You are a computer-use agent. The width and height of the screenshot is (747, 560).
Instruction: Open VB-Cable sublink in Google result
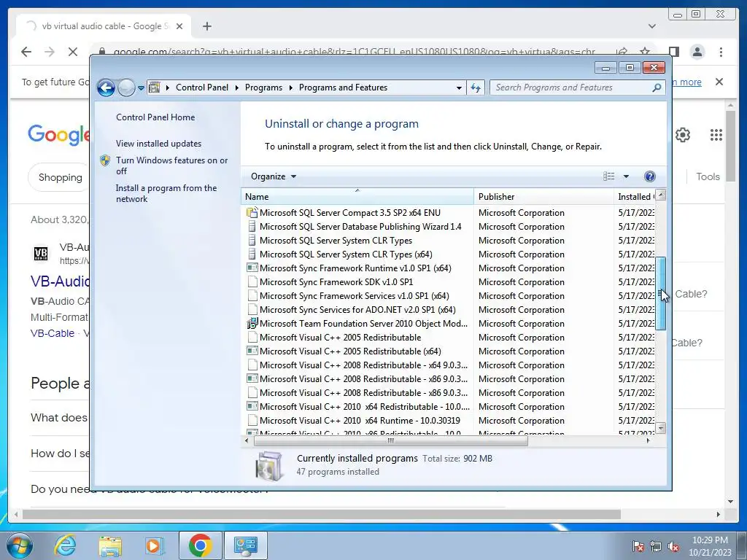53,333
